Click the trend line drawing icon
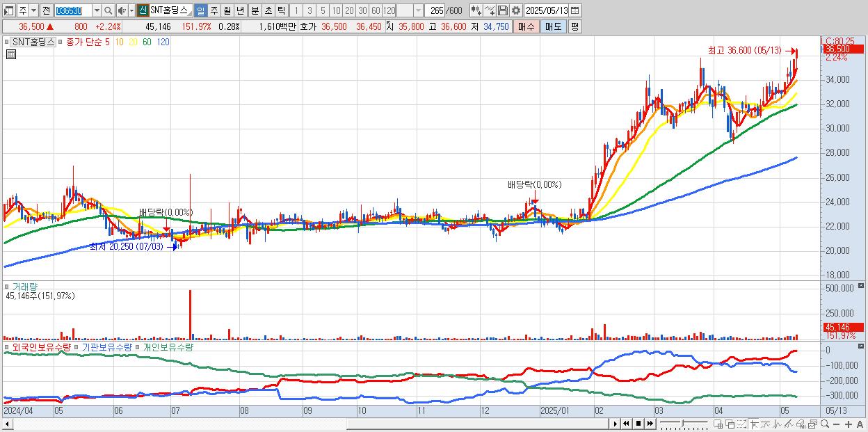Screen dimensions: 868x432 (x=789, y=424)
